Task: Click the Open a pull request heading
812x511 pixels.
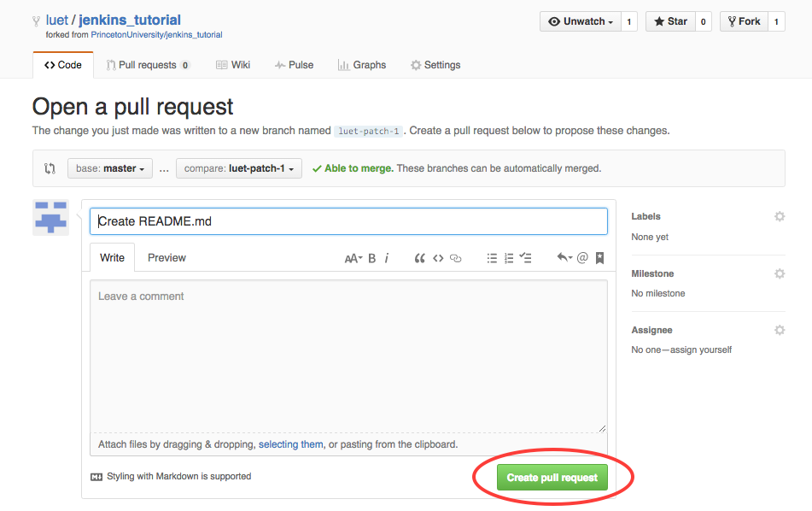Action: [133, 107]
